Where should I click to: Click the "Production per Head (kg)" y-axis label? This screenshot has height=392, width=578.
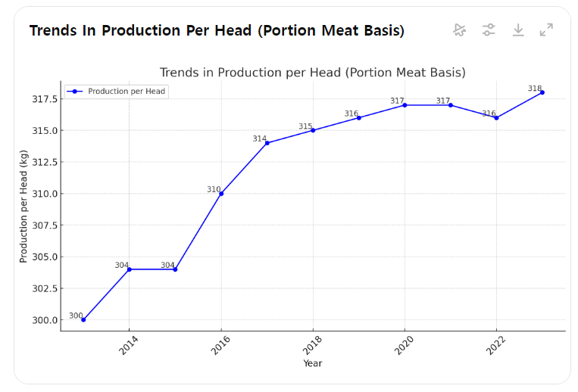coord(23,206)
